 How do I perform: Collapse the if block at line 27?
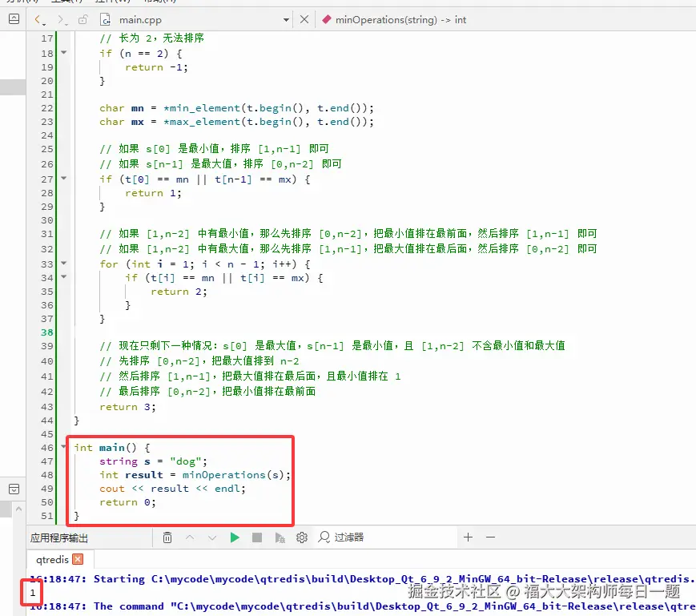click(64, 178)
